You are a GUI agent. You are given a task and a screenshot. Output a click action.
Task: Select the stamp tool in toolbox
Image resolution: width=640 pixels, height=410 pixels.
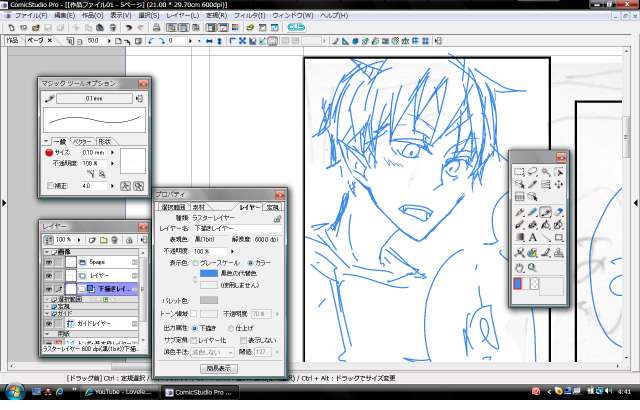(x=558, y=253)
